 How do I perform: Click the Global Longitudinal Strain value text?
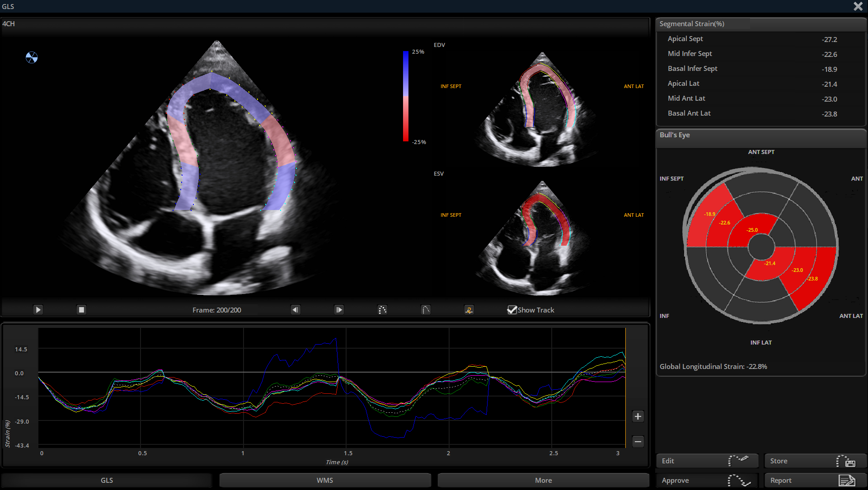coord(713,366)
